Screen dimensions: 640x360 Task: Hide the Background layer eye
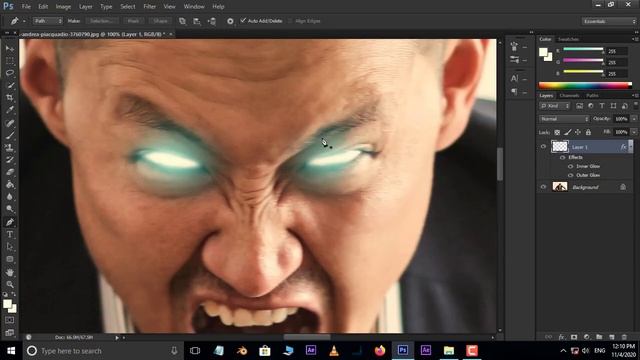(x=543, y=187)
